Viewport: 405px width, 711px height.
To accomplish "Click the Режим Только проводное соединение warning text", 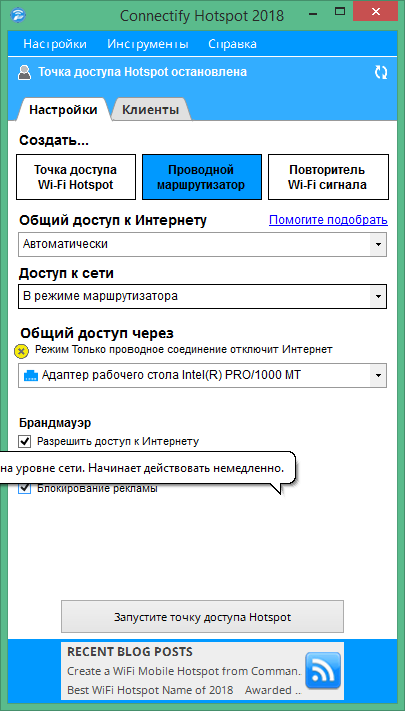I will tap(184, 350).
